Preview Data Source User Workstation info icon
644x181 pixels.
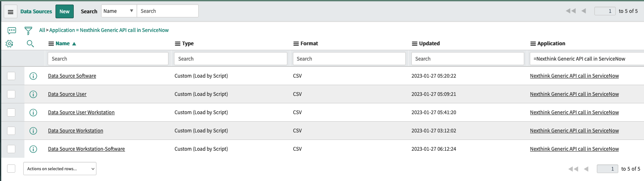pyautogui.click(x=34, y=113)
